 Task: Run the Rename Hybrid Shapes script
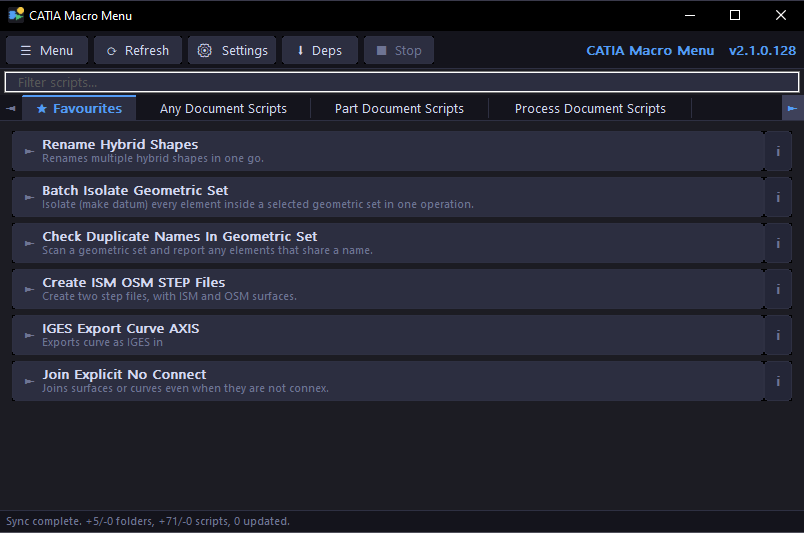(388, 151)
